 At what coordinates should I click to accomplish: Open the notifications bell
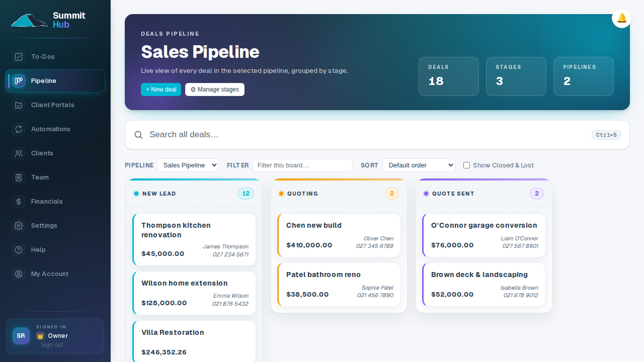tap(622, 18)
